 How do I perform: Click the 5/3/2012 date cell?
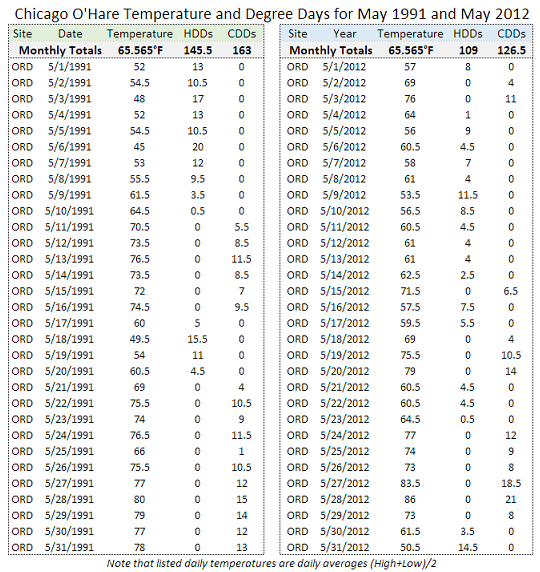pos(344,99)
